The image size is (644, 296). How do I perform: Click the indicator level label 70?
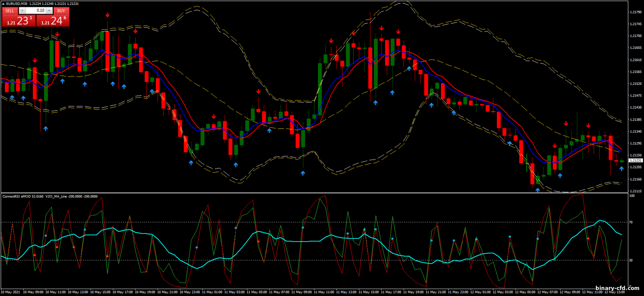click(631, 222)
